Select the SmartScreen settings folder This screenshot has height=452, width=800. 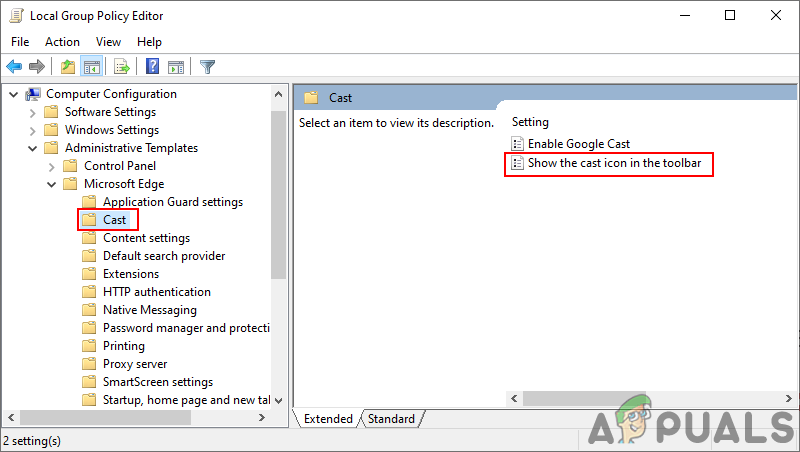click(158, 382)
